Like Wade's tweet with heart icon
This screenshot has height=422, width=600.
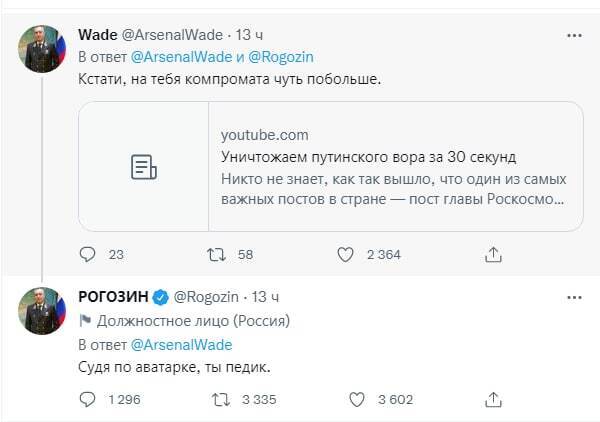[345, 254]
